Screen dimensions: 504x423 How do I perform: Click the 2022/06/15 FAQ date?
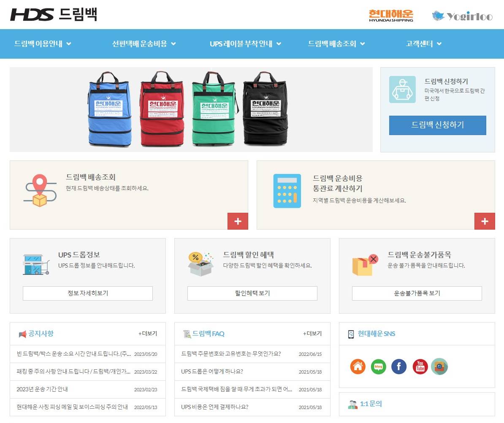(x=310, y=354)
